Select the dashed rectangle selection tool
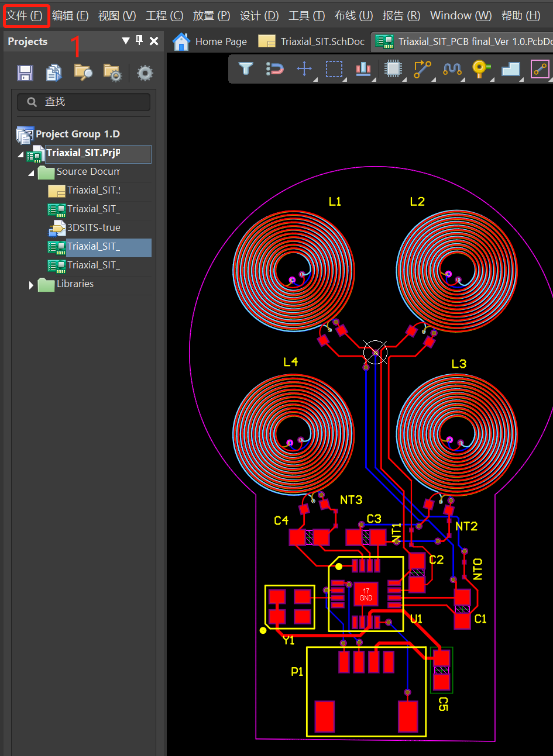Screen dimensions: 553x756 [334, 69]
